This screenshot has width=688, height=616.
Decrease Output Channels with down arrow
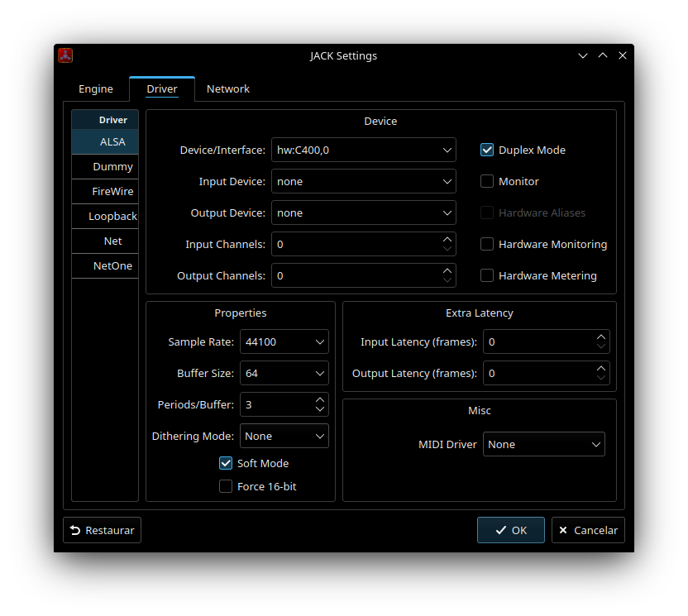(447, 280)
